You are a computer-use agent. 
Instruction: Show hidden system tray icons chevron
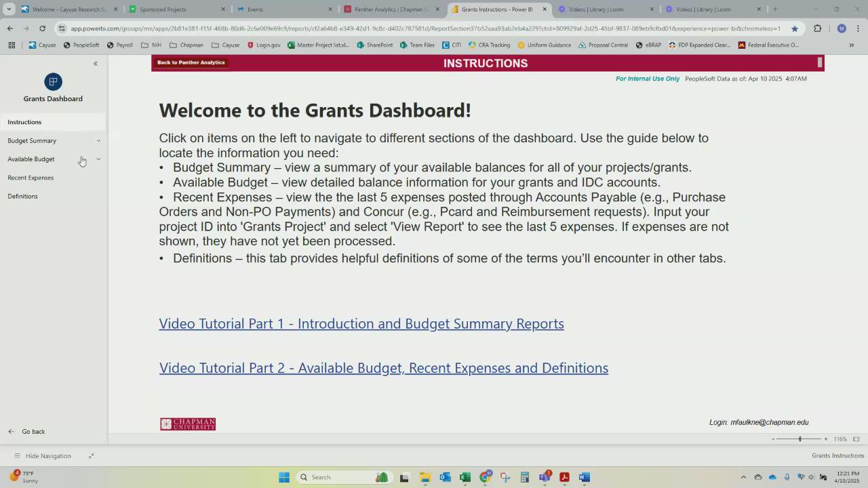point(743,477)
